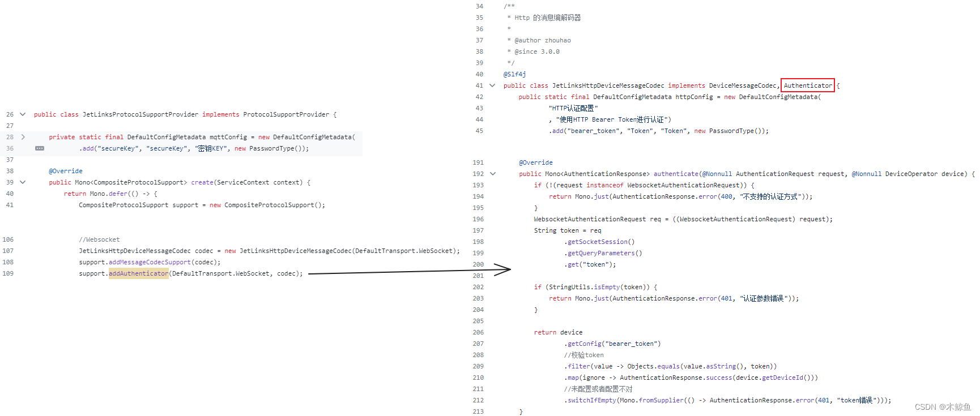
Task: Click the filter call on line 209
Action: [x=579, y=366]
